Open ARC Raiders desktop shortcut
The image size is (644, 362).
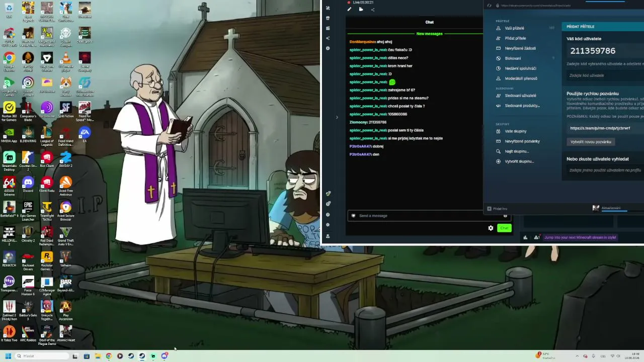[x=28, y=334]
